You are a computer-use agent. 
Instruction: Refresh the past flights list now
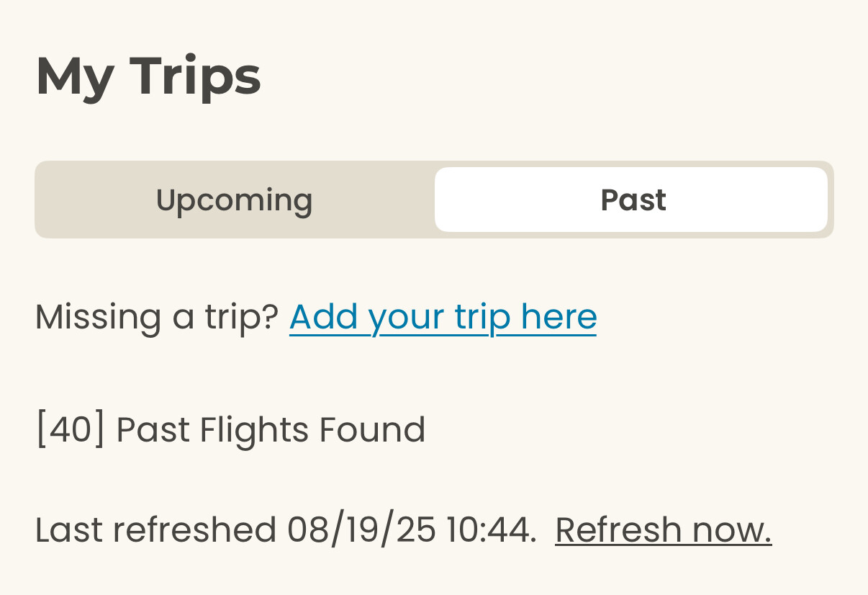(663, 530)
